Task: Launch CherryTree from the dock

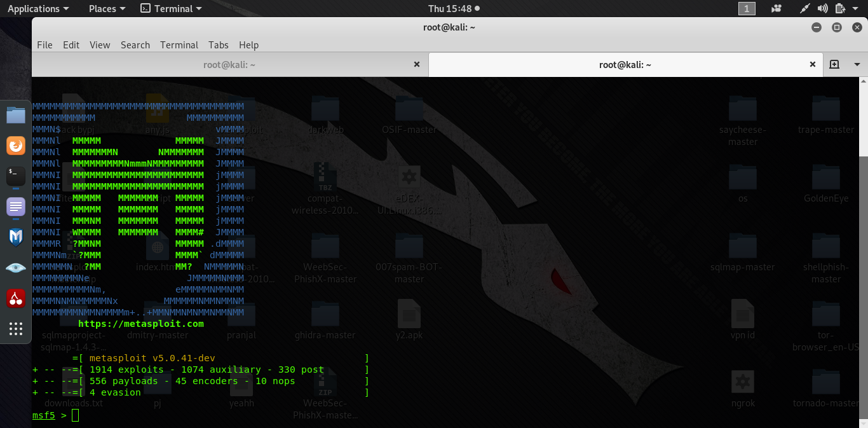Action: pyautogui.click(x=15, y=298)
